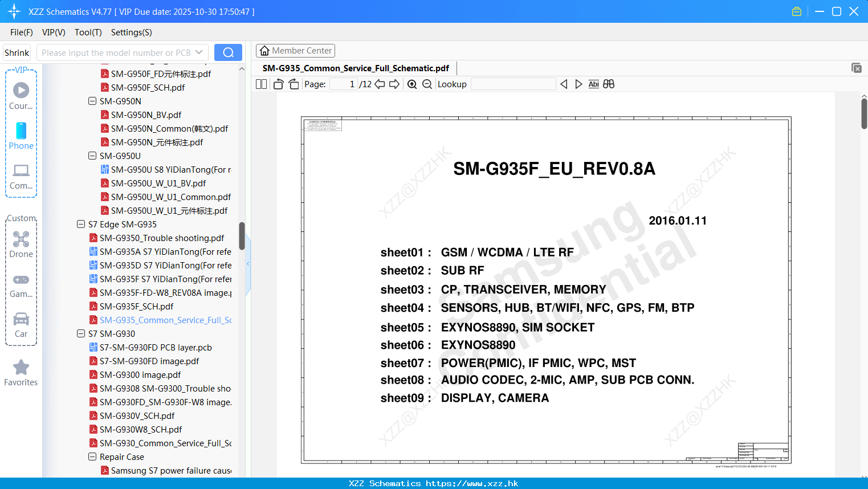Toggle the Shrink sidebar option
The height and width of the screenshot is (489, 868).
pos(17,52)
